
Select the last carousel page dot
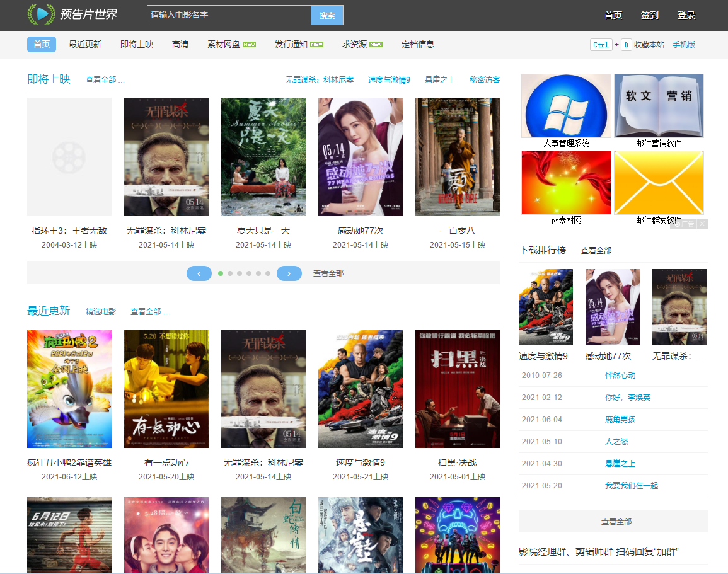coord(268,273)
